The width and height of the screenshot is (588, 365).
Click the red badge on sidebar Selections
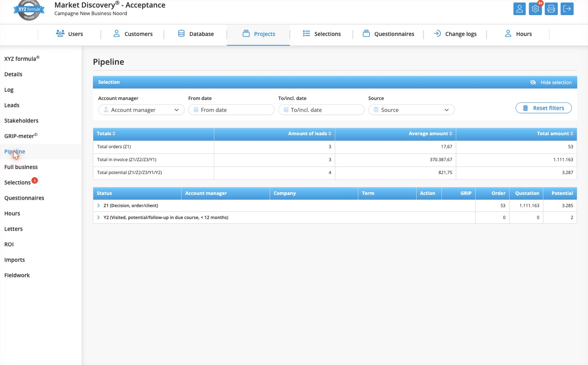point(35,180)
